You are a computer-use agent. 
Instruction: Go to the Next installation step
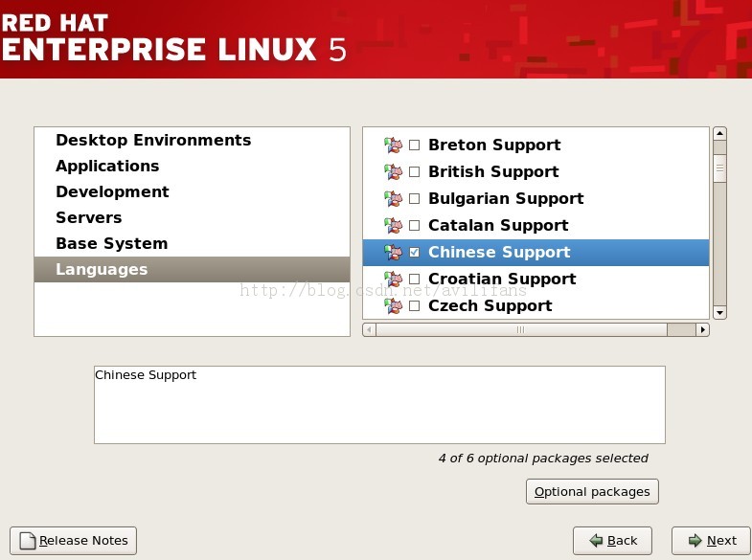point(711,541)
